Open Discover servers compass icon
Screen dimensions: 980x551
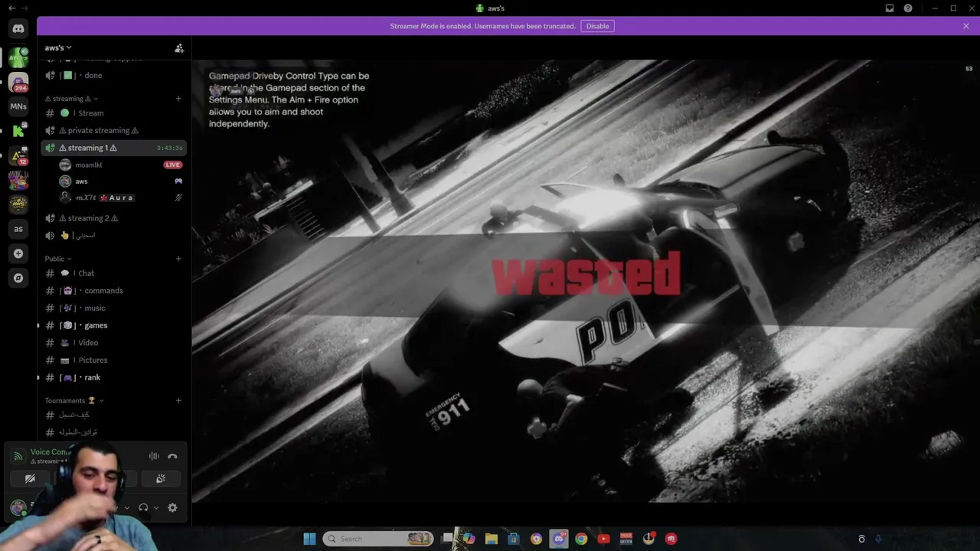pyautogui.click(x=18, y=278)
